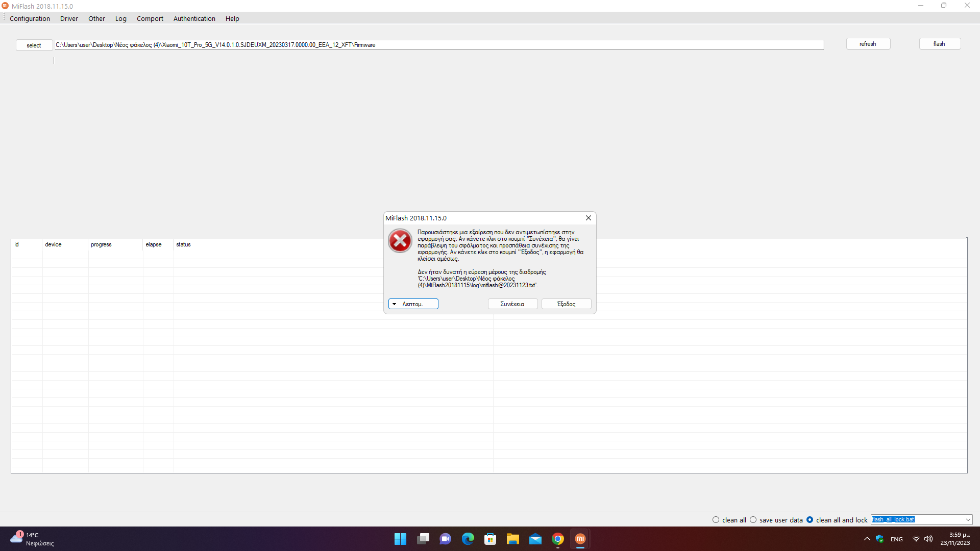Open the Authentication menu
The height and width of the screenshot is (551, 980).
194,18
